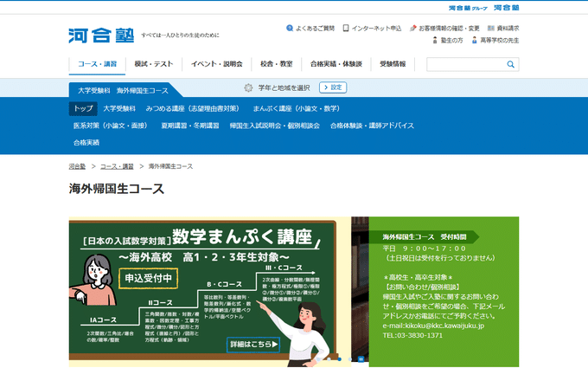Click the 海外帰国生コース page heading
Viewport: 588px width, 368px height.
coord(117,189)
